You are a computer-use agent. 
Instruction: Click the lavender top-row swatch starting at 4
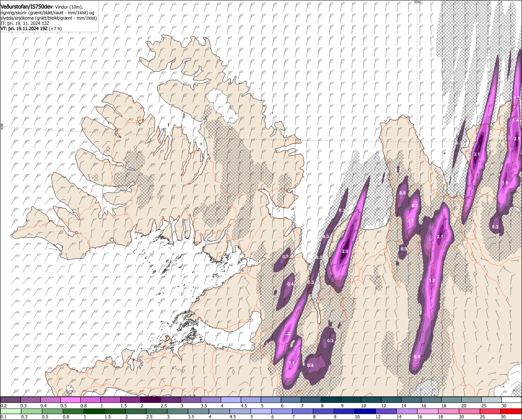click(x=231, y=400)
